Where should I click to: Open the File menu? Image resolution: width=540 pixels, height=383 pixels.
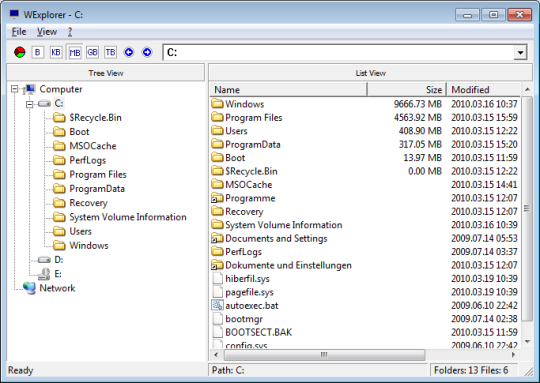(x=19, y=32)
